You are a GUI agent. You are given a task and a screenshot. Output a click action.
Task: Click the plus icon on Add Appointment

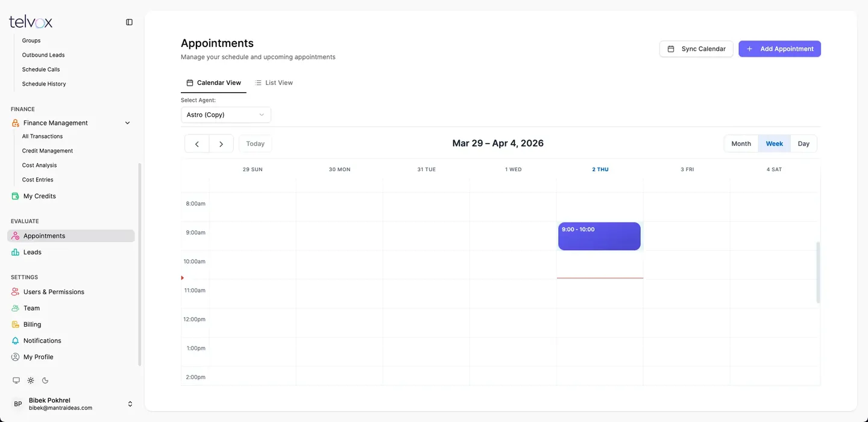click(x=750, y=49)
